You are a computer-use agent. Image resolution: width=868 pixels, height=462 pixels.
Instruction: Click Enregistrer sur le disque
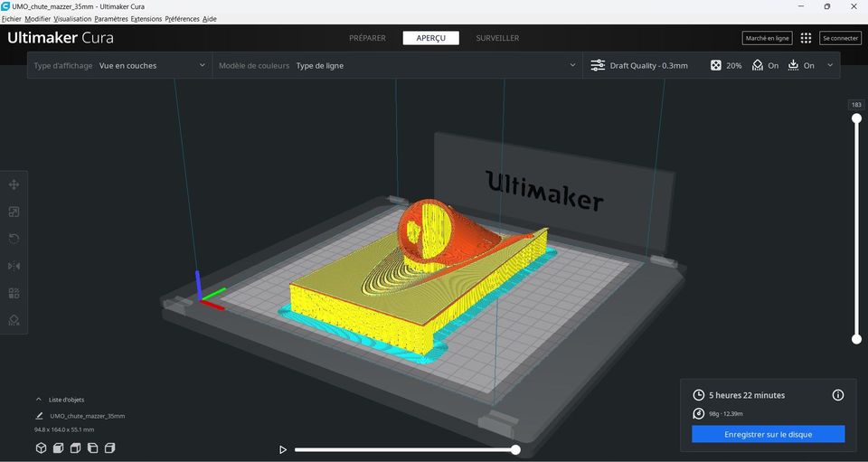(x=769, y=434)
